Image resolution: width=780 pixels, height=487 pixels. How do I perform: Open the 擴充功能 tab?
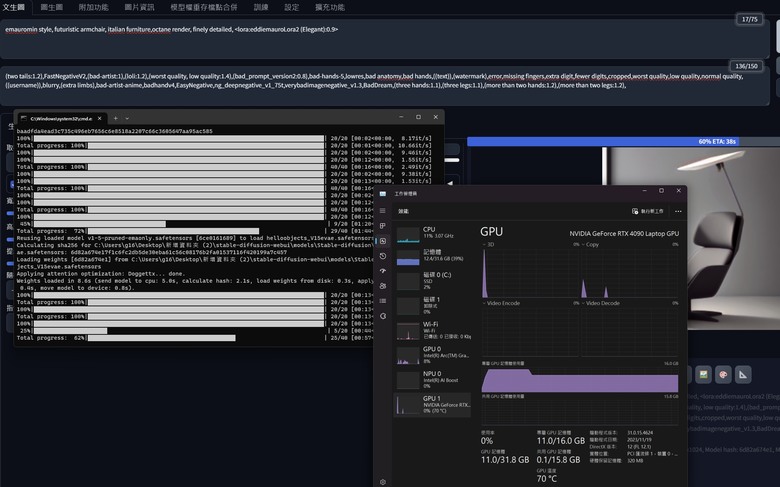330,7
